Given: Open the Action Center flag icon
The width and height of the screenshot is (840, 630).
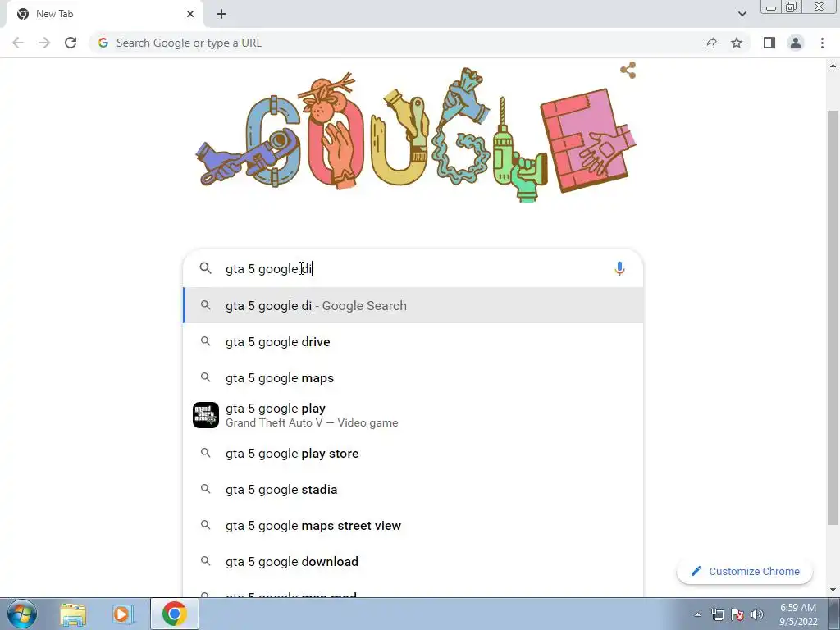Looking at the screenshot, I should pos(737,614).
